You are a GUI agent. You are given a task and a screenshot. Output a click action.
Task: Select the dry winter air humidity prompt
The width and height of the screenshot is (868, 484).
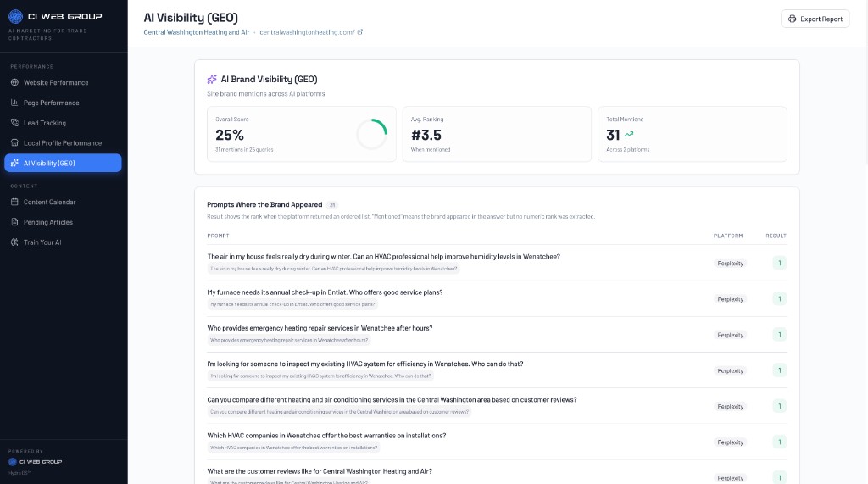point(384,256)
